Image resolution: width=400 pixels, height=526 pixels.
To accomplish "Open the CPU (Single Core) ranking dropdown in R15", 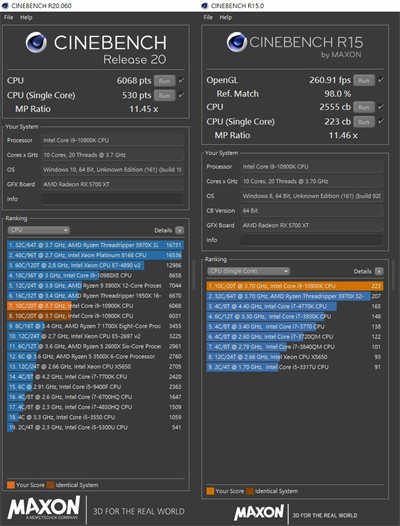I will click(x=248, y=271).
